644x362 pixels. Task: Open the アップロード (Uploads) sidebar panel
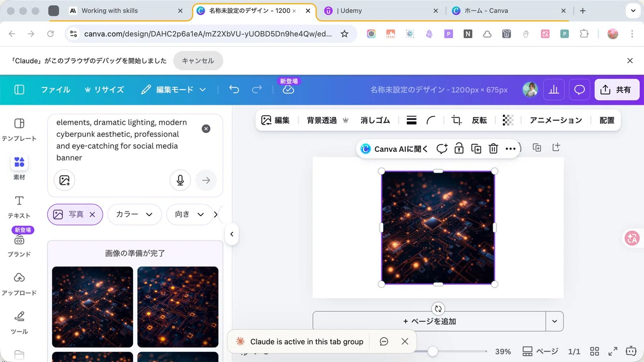(x=19, y=284)
